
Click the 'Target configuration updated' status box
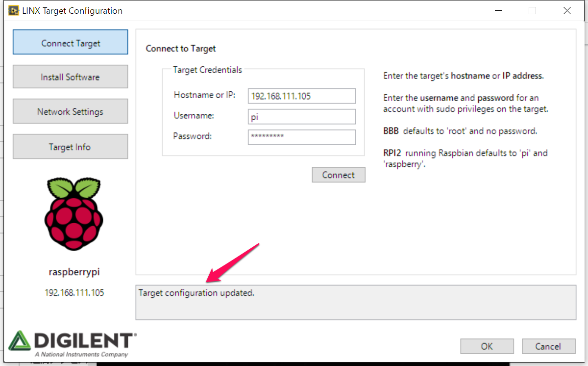355,302
